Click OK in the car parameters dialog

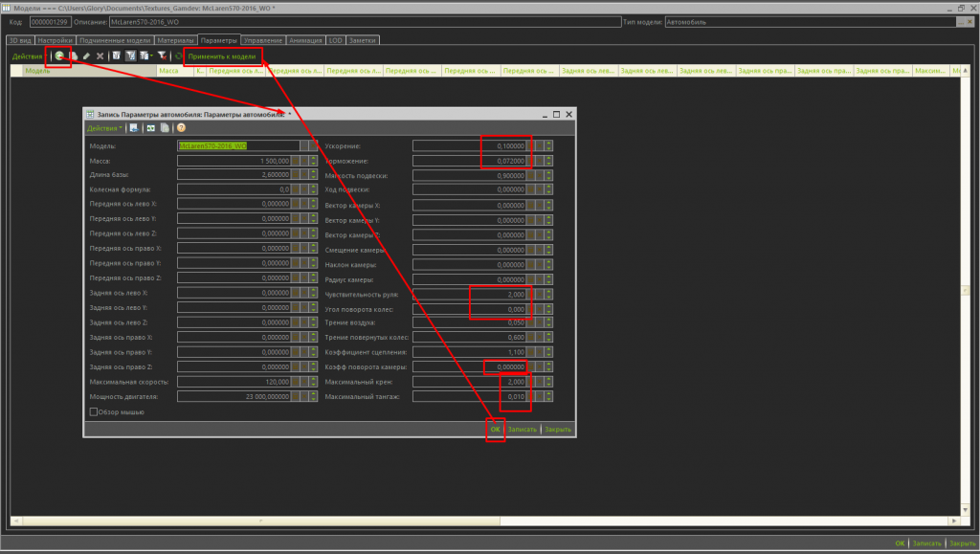pos(495,429)
